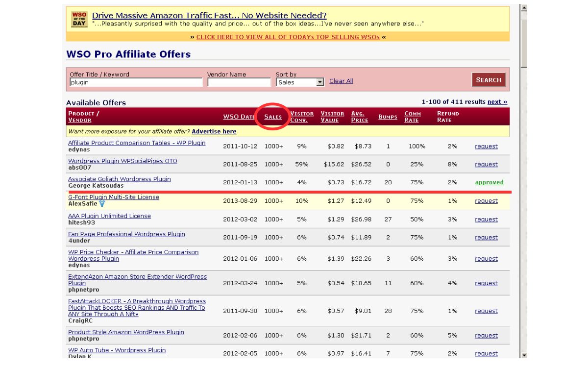
Task: Click the scrollbar up arrow
Action: tap(523, 8)
